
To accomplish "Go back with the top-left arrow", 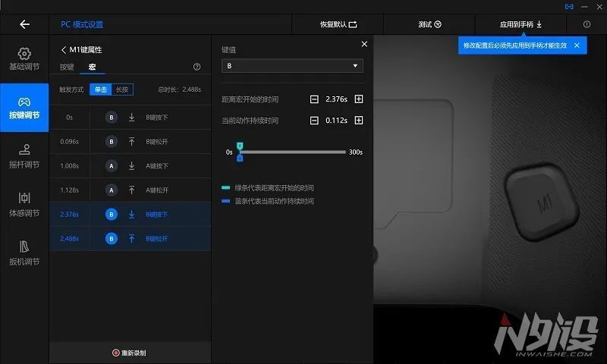I will pyautogui.click(x=24, y=24).
